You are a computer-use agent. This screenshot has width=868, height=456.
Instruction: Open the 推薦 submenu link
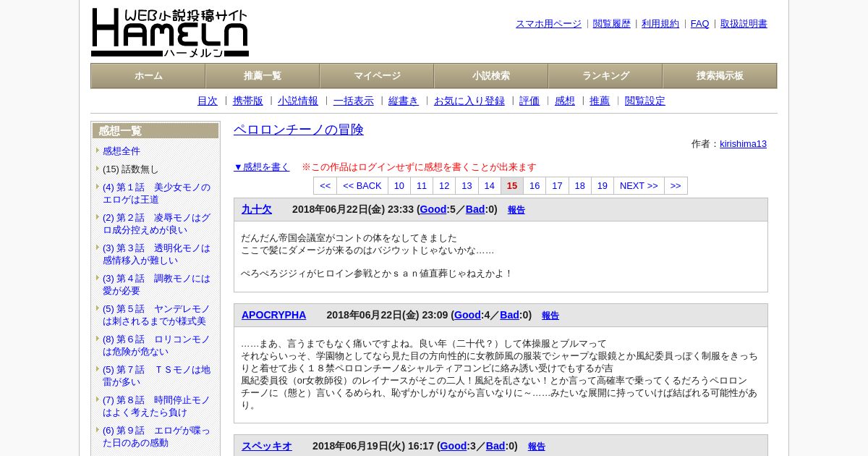click(600, 101)
